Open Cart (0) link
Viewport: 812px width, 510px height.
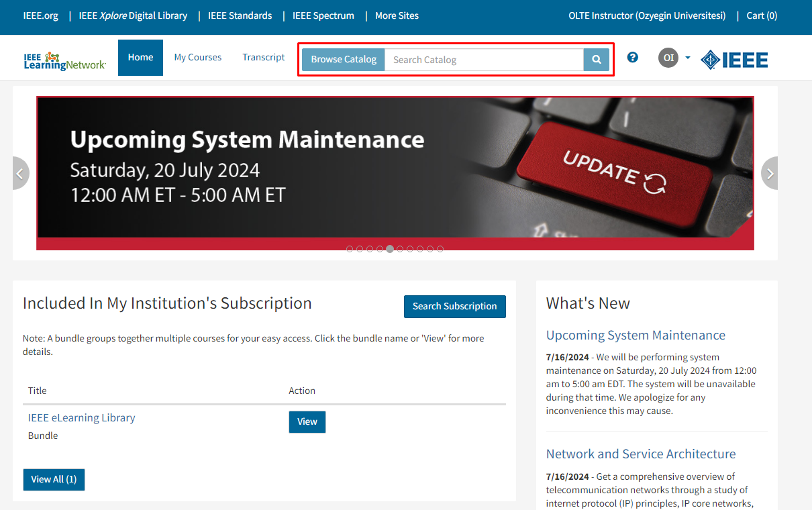(762, 15)
